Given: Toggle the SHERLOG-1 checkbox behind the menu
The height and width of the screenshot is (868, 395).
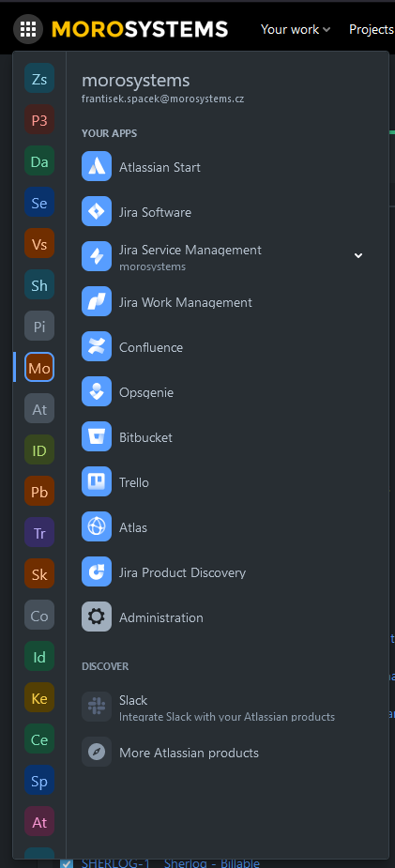Looking at the screenshot, I should 67,863.
